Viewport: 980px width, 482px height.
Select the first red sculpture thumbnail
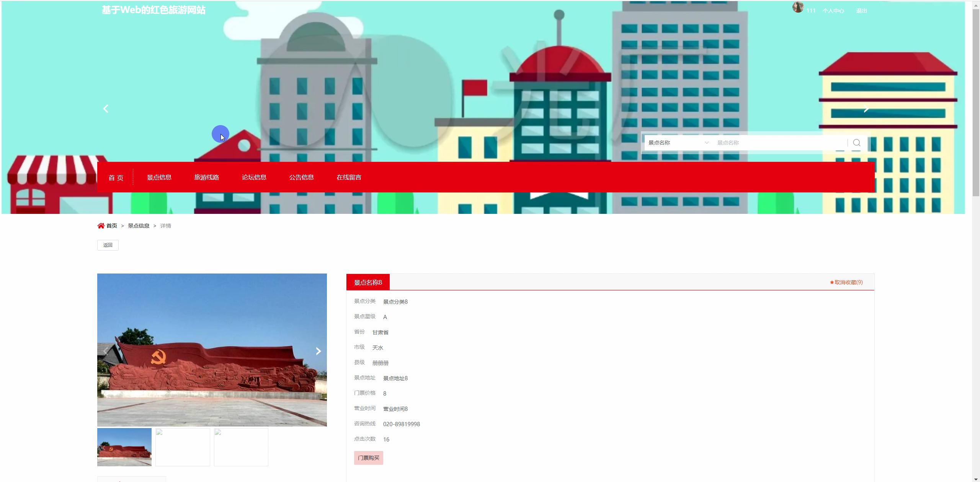tap(124, 447)
